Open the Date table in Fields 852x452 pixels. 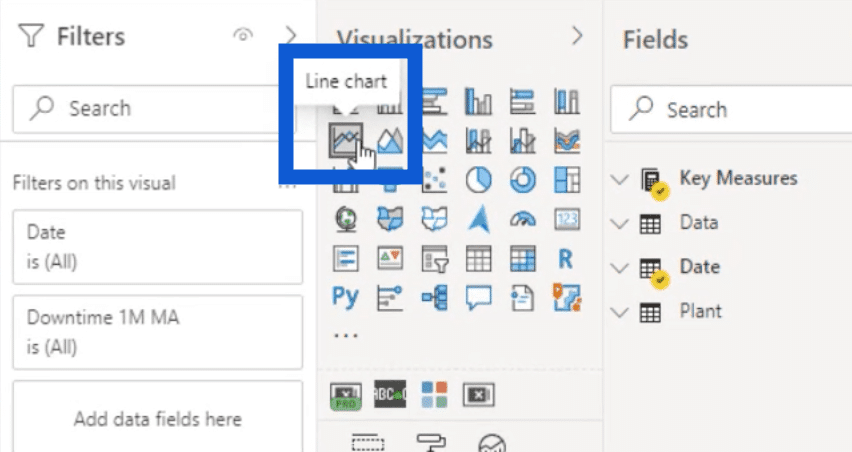tap(700, 267)
